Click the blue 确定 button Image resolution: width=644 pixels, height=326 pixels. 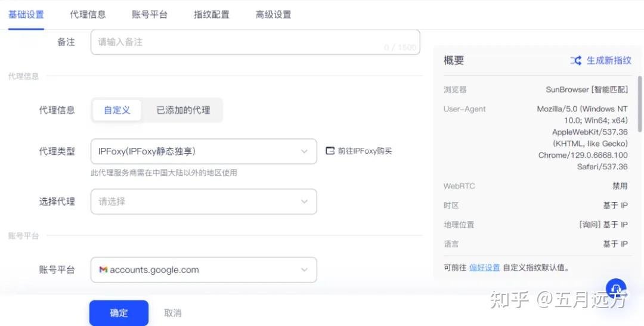coord(119,313)
